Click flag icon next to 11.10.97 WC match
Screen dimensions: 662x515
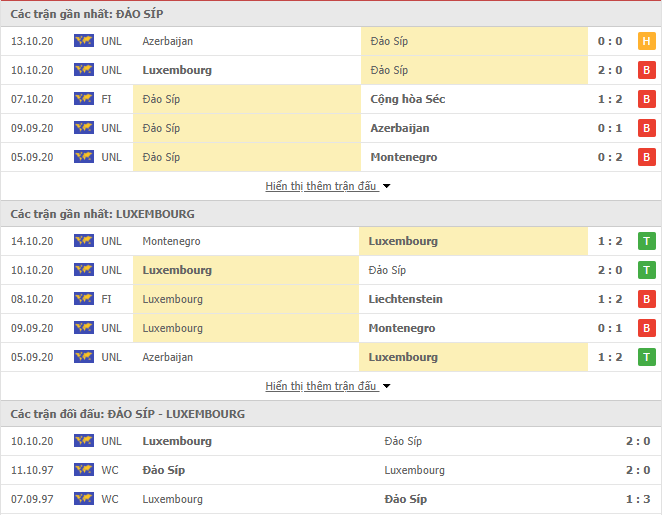click(84, 470)
